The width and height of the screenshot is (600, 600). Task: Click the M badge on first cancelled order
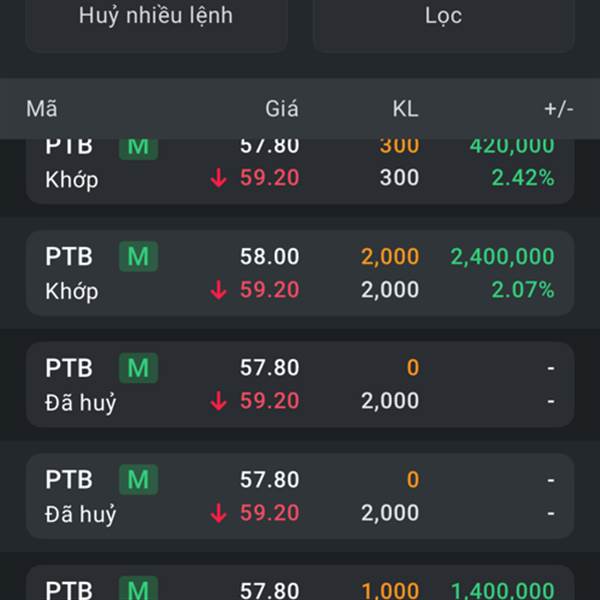click(139, 368)
